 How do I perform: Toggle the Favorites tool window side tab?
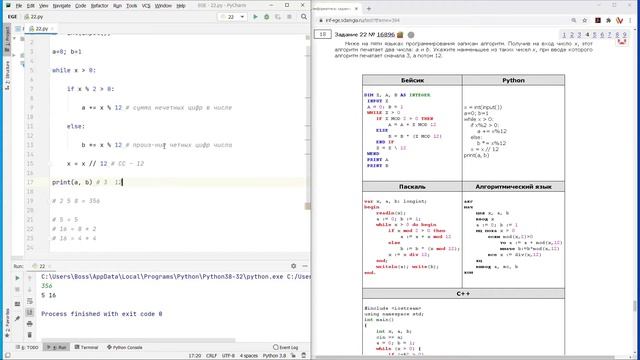[x=7, y=322]
